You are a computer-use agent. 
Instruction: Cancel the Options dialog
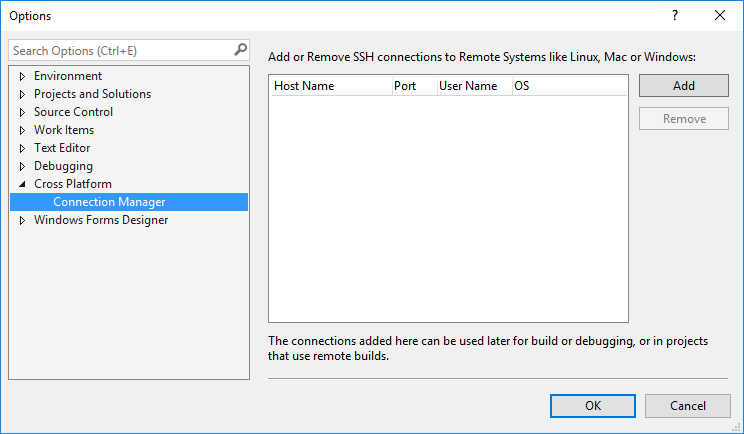(x=688, y=406)
